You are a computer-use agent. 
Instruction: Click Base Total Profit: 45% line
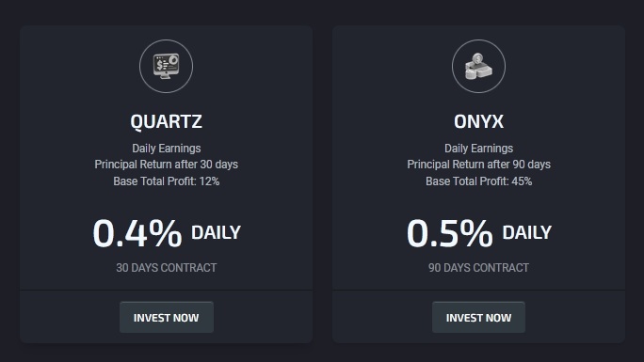[478, 181]
